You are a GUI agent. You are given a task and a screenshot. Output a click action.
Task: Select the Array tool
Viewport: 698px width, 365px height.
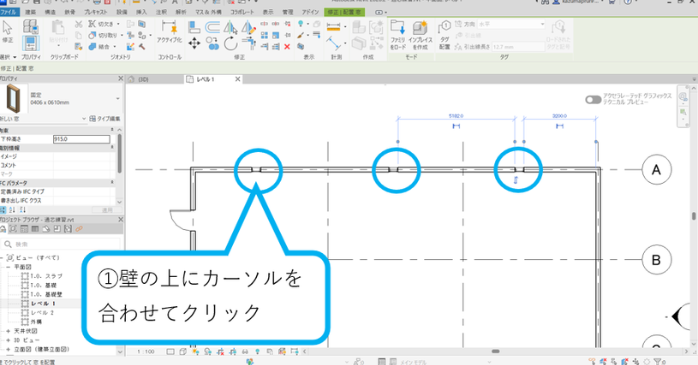tap(264, 35)
